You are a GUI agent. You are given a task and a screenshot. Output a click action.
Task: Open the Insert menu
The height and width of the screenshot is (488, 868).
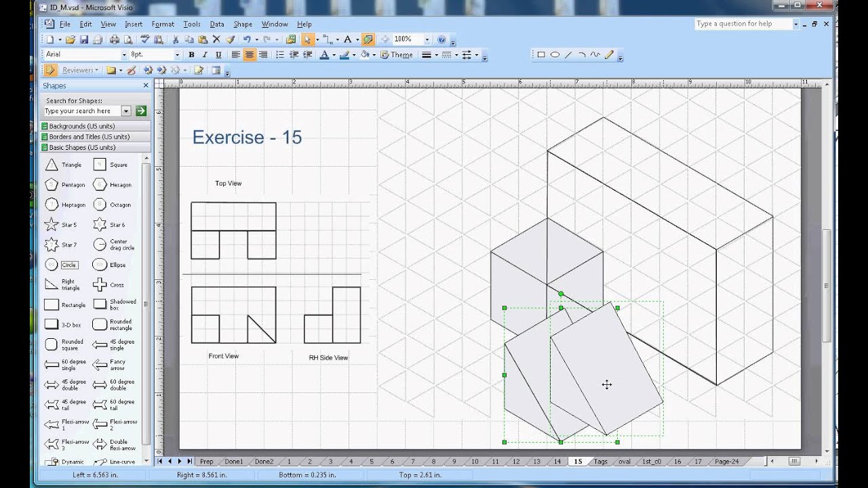(x=134, y=24)
